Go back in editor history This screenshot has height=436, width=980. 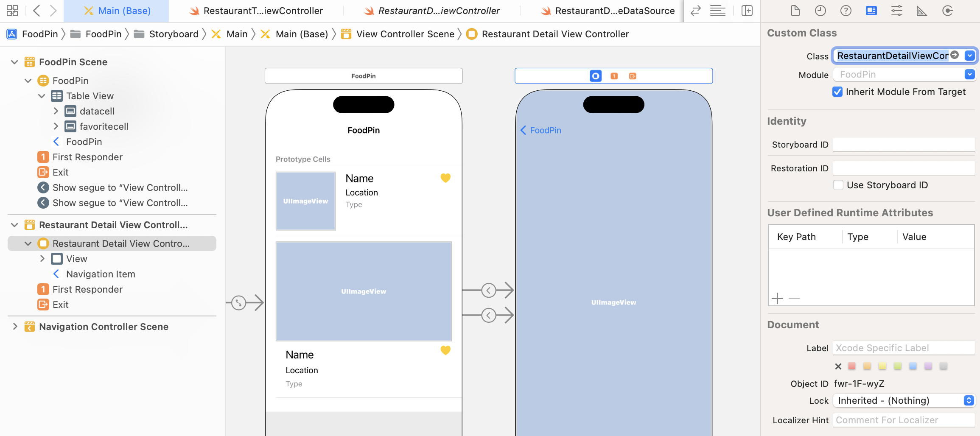[x=36, y=11]
